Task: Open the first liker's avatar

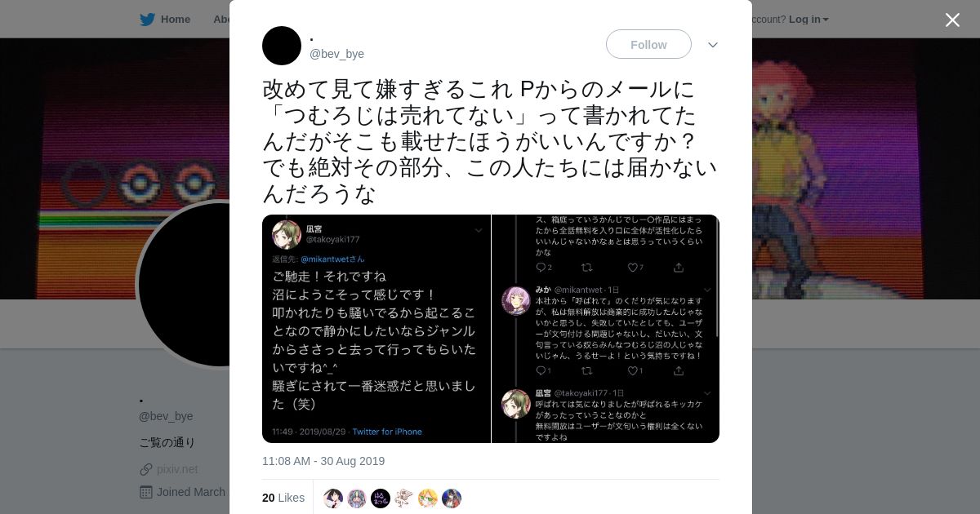Action: tap(333, 498)
